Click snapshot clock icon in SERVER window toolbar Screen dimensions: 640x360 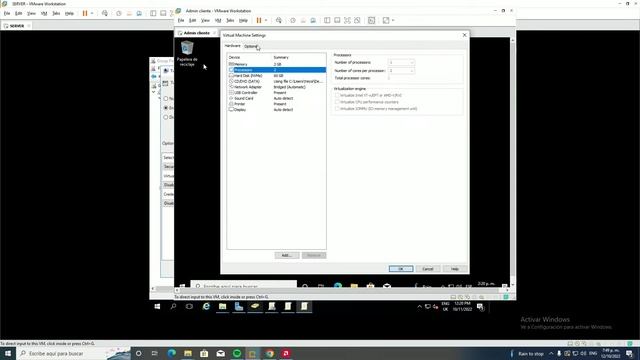119,13
